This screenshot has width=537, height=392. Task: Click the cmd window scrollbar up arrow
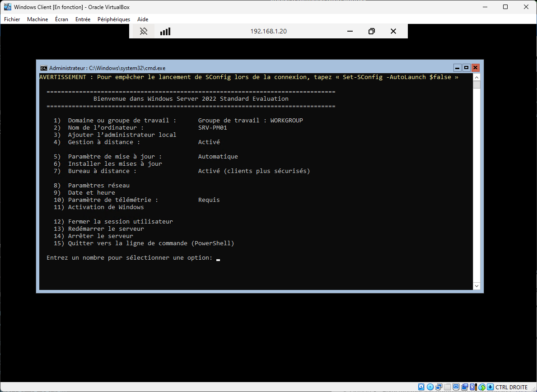point(477,77)
